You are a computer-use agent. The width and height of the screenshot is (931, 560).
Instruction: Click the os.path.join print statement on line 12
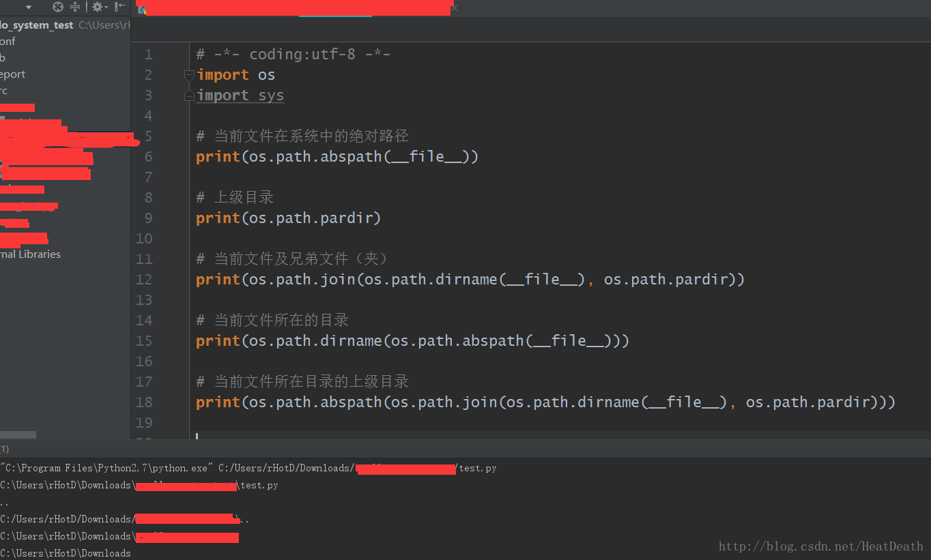point(470,280)
